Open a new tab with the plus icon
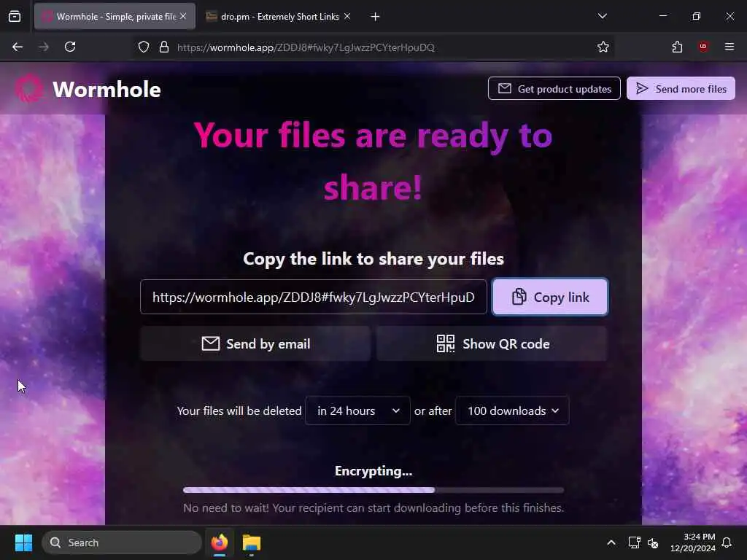This screenshot has width=747, height=560. coord(376,17)
